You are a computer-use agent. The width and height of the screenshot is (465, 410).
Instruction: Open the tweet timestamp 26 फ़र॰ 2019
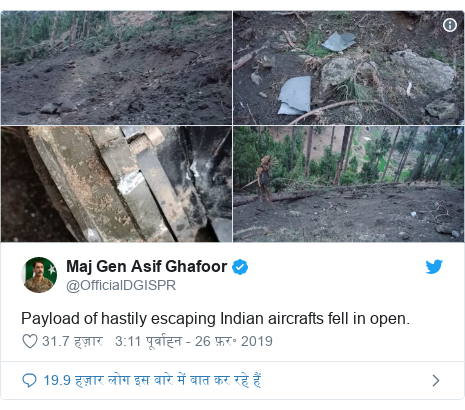point(234,341)
